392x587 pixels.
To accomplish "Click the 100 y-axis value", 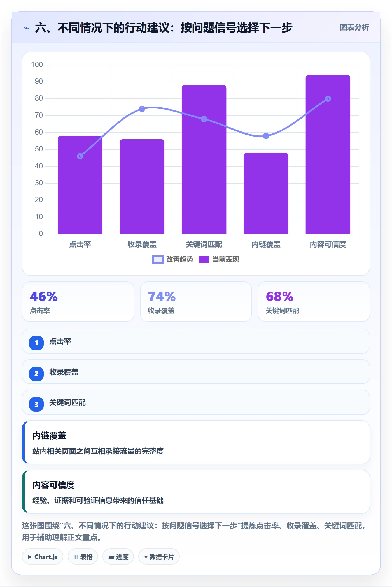I will tap(37, 65).
